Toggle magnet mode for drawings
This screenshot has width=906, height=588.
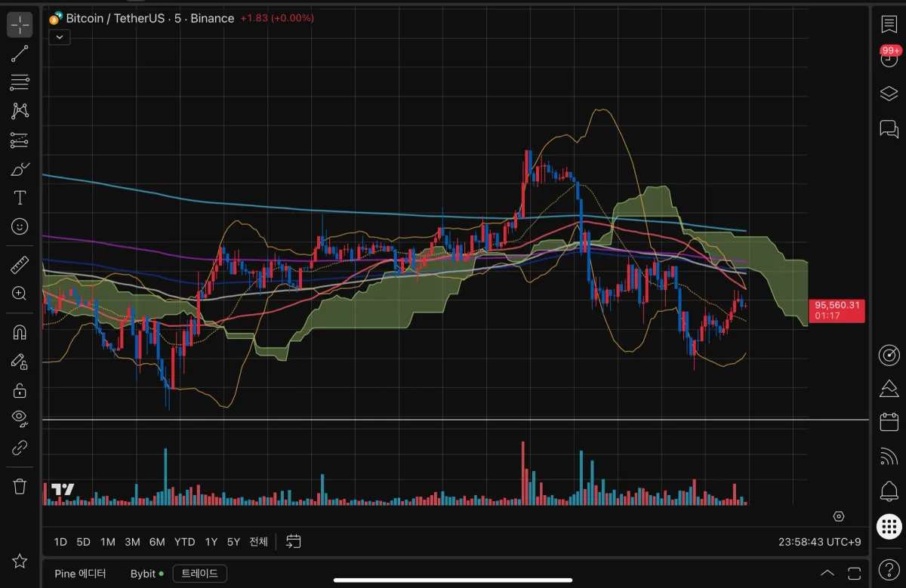(x=20, y=332)
